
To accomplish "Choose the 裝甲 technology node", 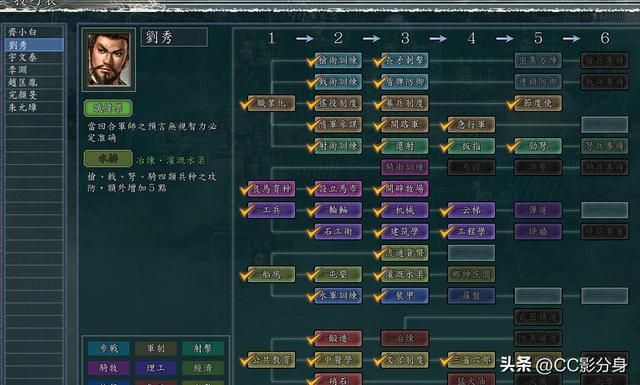I will coord(405,296).
